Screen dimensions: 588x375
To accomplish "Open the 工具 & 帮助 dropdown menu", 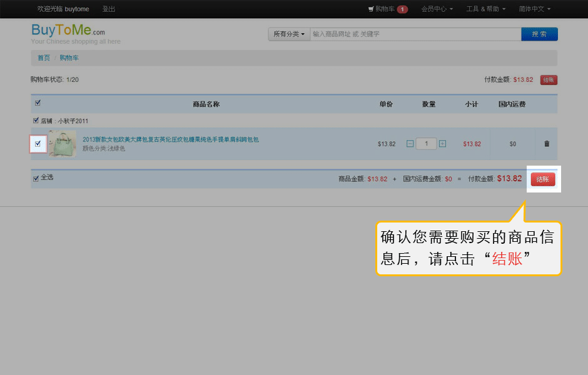I will [x=485, y=9].
